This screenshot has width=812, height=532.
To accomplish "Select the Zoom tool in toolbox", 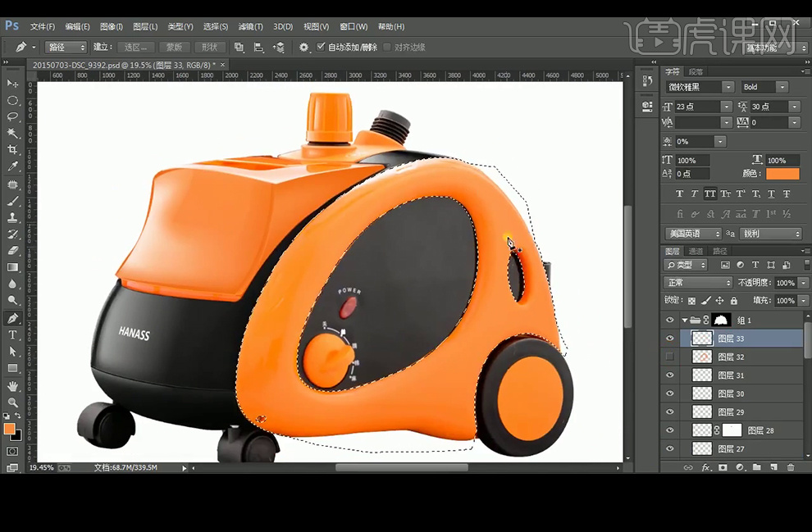I will [x=12, y=402].
